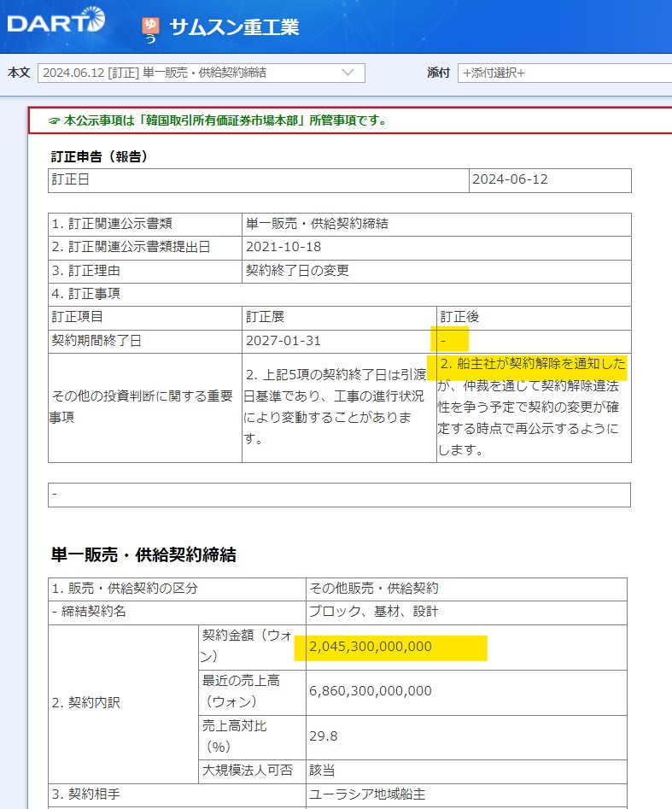The height and width of the screenshot is (809, 672).
Task: Click ユーラシア地域船主 cell
Action: tap(466, 795)
